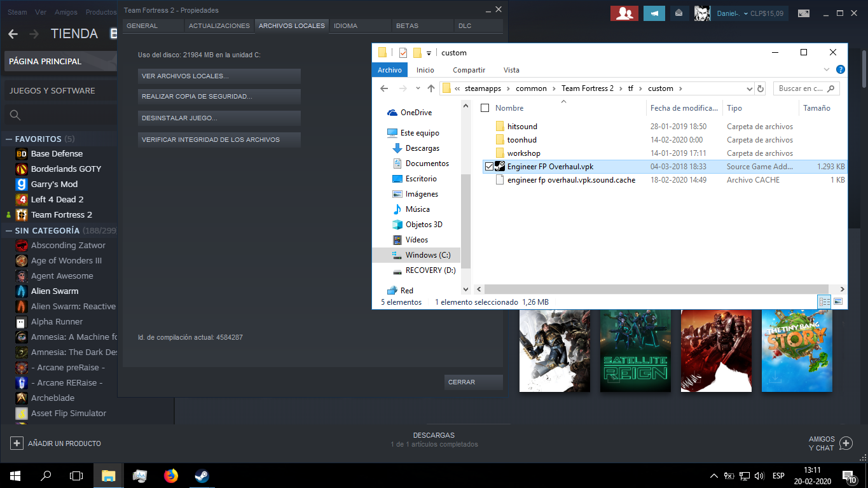Open the Steam inbox envelope icon

click(x=679, y=13)
